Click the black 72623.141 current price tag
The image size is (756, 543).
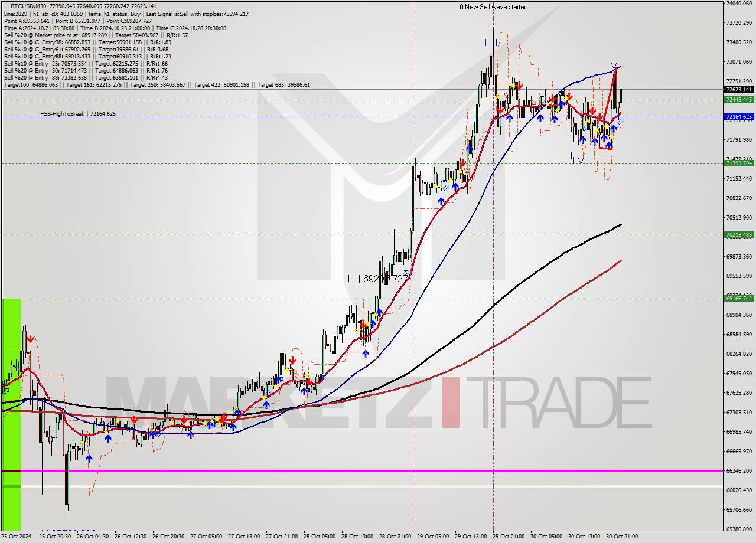[738, 90]
